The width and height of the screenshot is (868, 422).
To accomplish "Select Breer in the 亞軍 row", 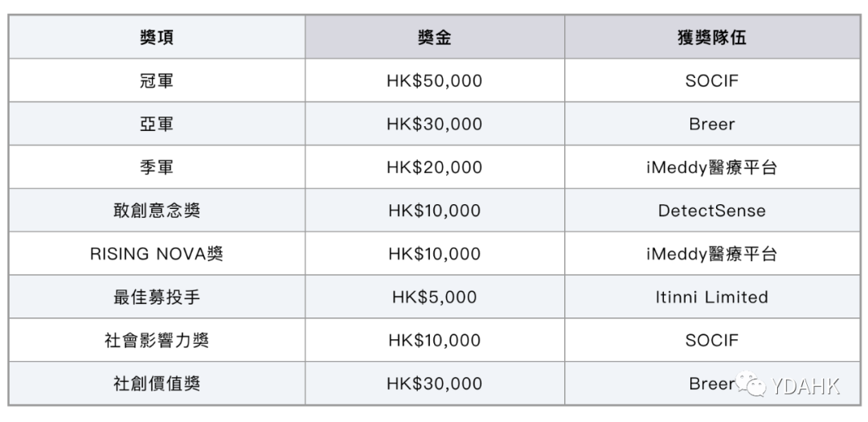I will click(x=711, y=125).
